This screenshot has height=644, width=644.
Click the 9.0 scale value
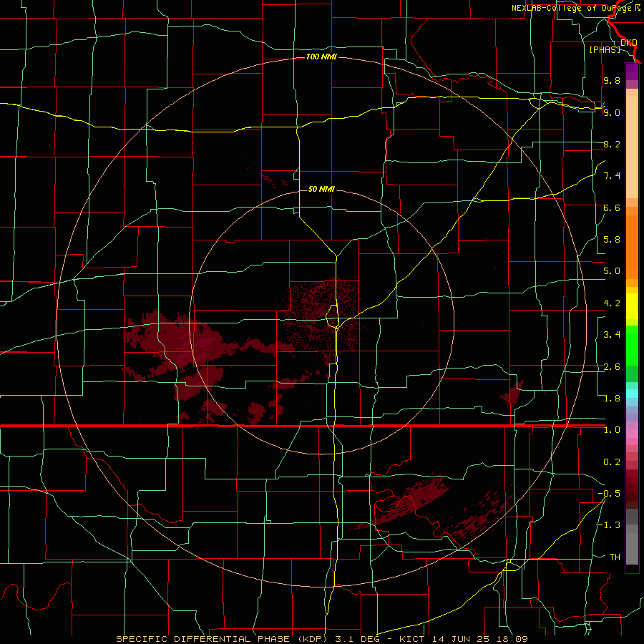612,112
